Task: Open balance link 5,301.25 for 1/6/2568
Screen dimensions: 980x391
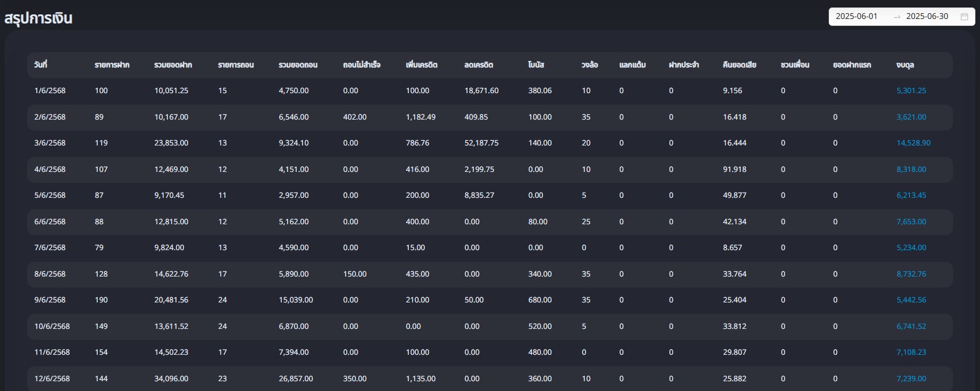Action: pyautogui.click(x=911, y=91)
